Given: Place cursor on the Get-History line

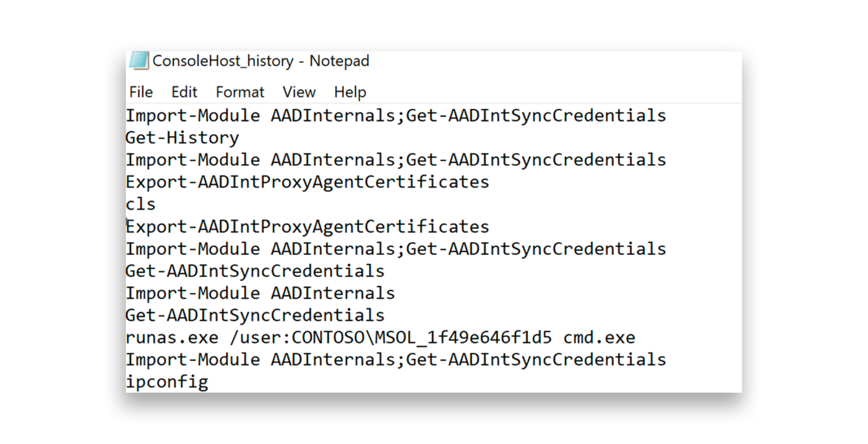Looking at the screenshot, I should pyautogui.click(x=182, y=138).
